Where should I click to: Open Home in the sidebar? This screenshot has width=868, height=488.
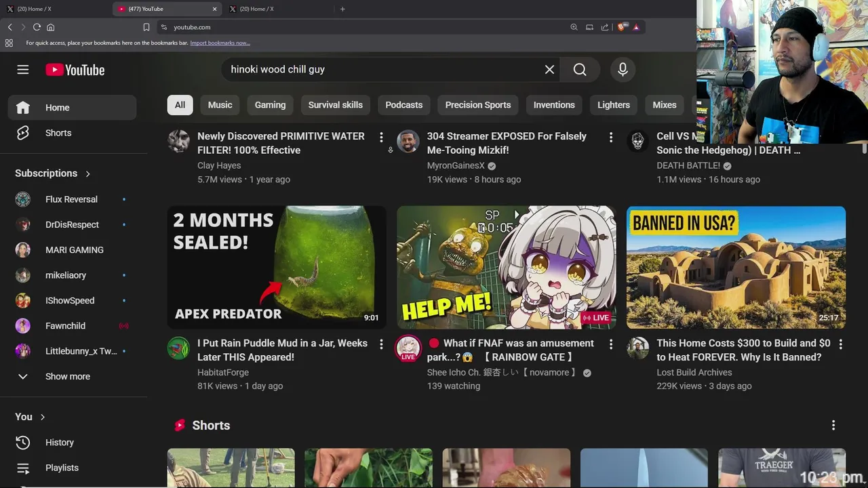click(72, 108)
